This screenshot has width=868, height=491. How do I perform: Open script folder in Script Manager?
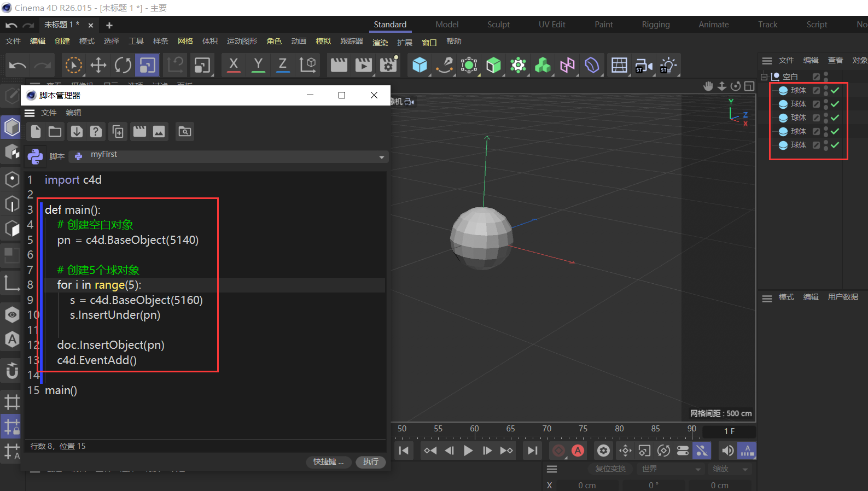[x=55, y=131]
